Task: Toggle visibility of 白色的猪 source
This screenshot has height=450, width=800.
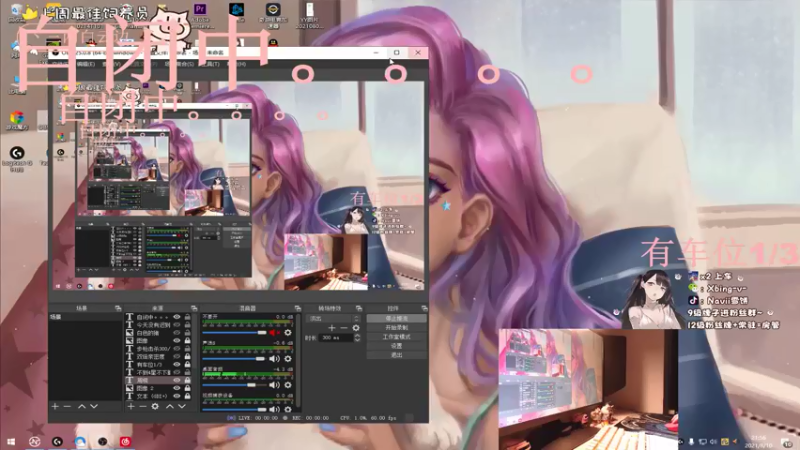Action: (x=177, y=333)
